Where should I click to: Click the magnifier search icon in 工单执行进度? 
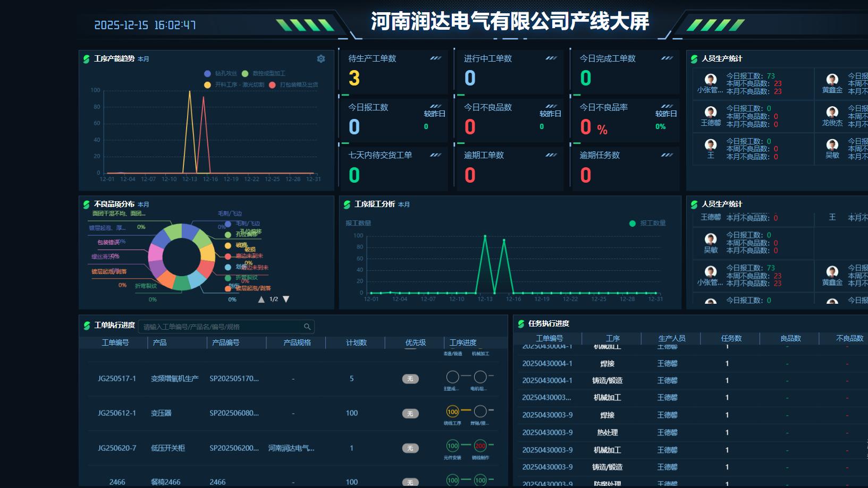[x=306, y=326]
